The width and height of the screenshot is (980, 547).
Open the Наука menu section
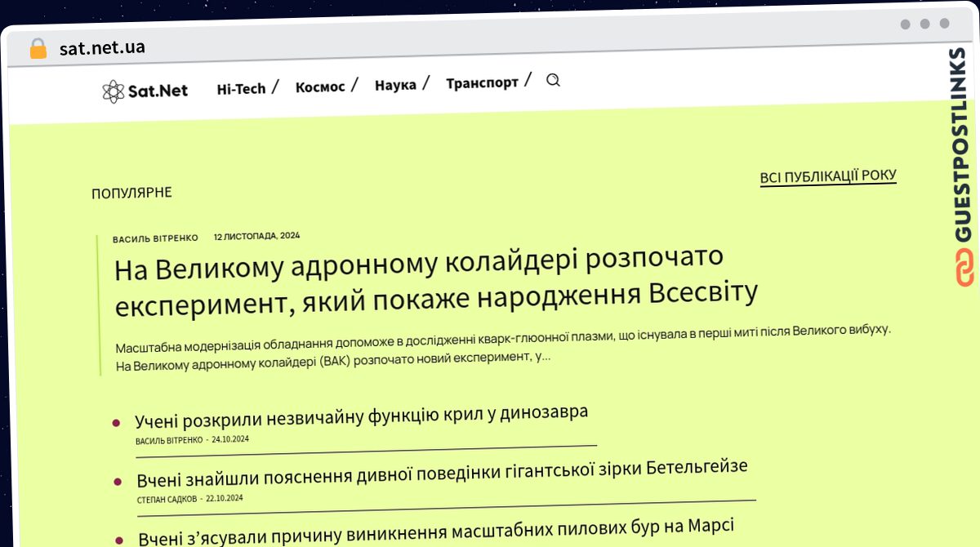(395, 84)
